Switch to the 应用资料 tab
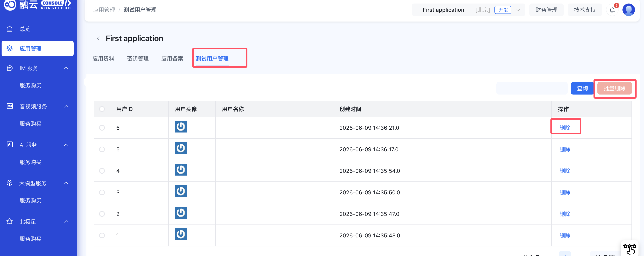The height and width of the screenshot is (256, 644). tap(103, 59)
